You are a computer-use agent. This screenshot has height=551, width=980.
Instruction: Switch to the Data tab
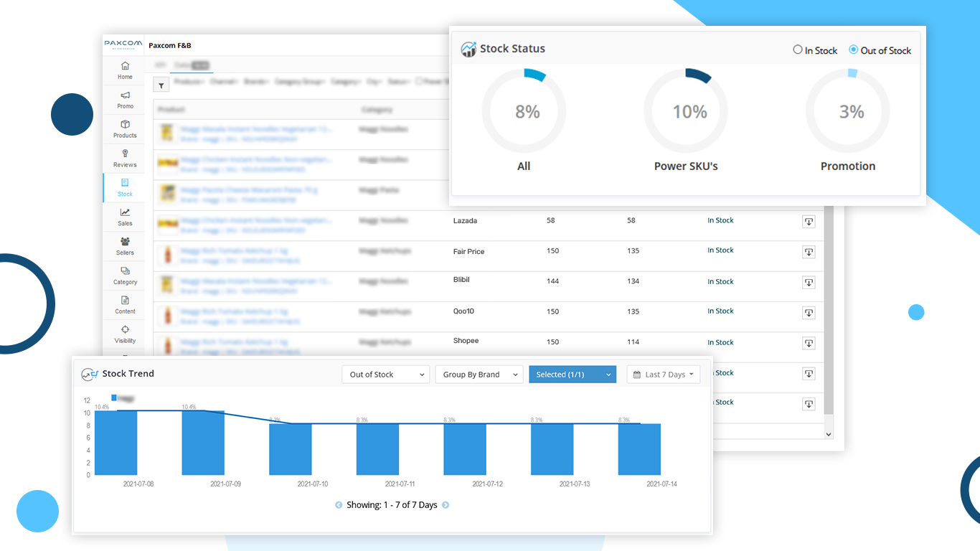[x=192, y=65]
